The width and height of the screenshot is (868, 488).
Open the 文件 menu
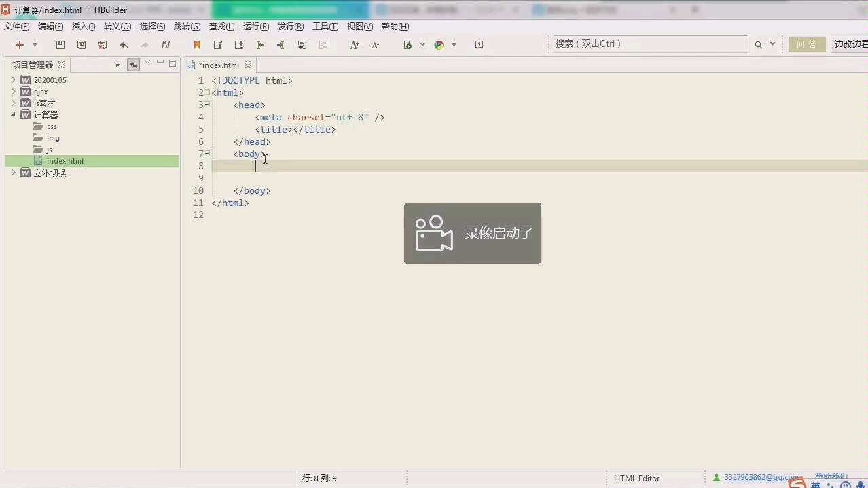coord(16,26)
